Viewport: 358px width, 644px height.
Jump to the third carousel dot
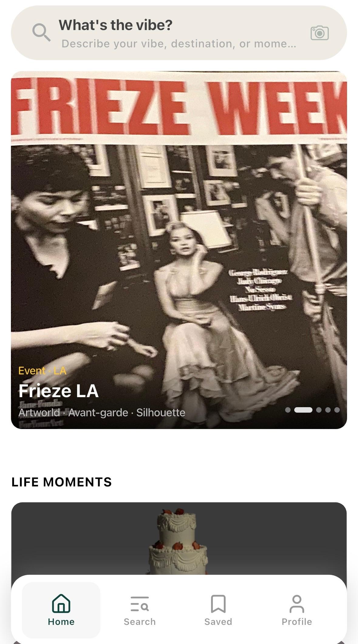point(319,410)
